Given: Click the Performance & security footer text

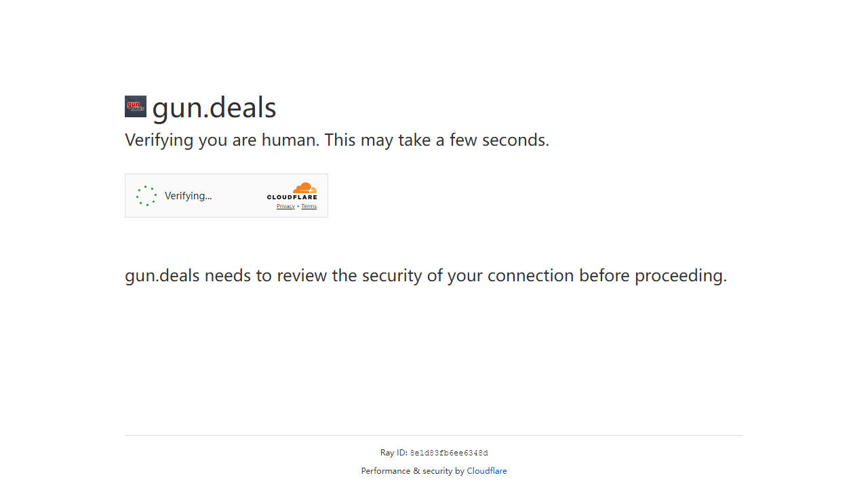Looking at the screenshot, I should click(x=412, y=470).
